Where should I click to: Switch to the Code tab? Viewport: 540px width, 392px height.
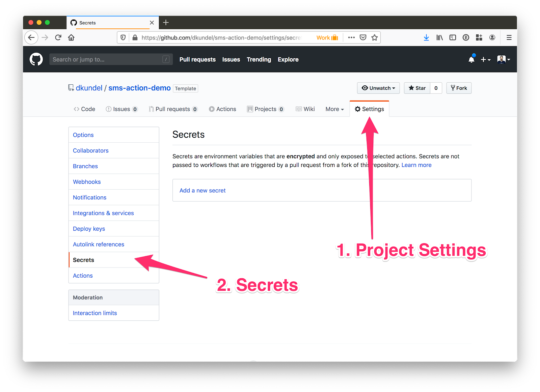[84, 109]
